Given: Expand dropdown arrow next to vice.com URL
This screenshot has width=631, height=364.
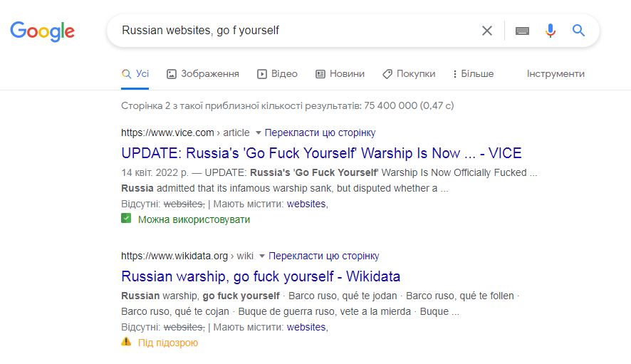Looking at the screenshot, I should tap(259, 133).
